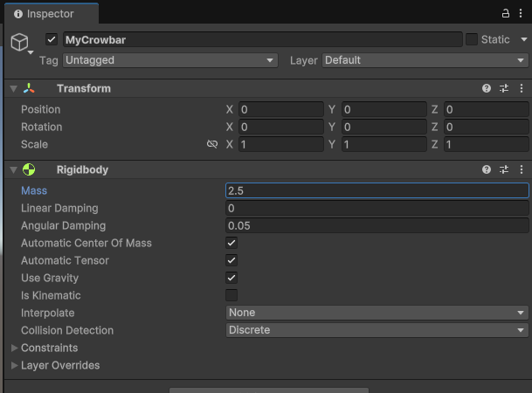This screenshot has height=393, width=532.
Task: Open the Rigidbody component three-dot menu
Action: tap(522, 169)
